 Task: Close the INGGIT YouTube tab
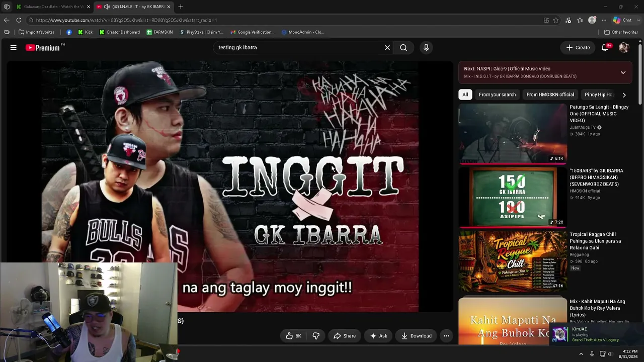(169, 7)
